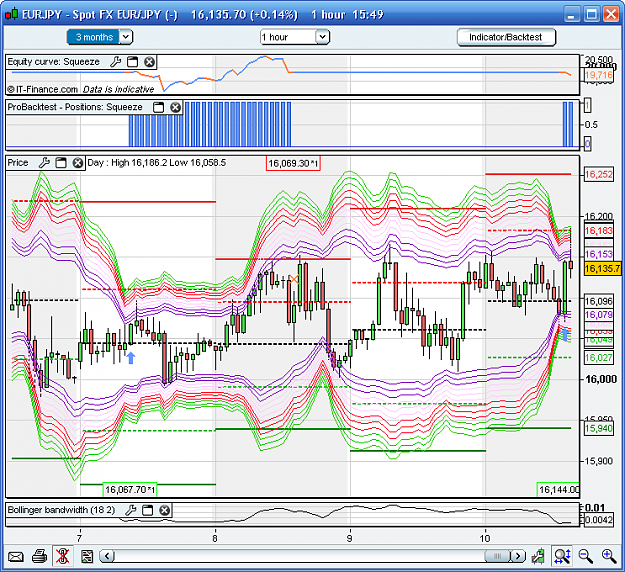Image resolution: width=625 pixels, height=572 pixels.
Task: Open Bollinger bandwidth settings wrench
Action: pos(130,510)
